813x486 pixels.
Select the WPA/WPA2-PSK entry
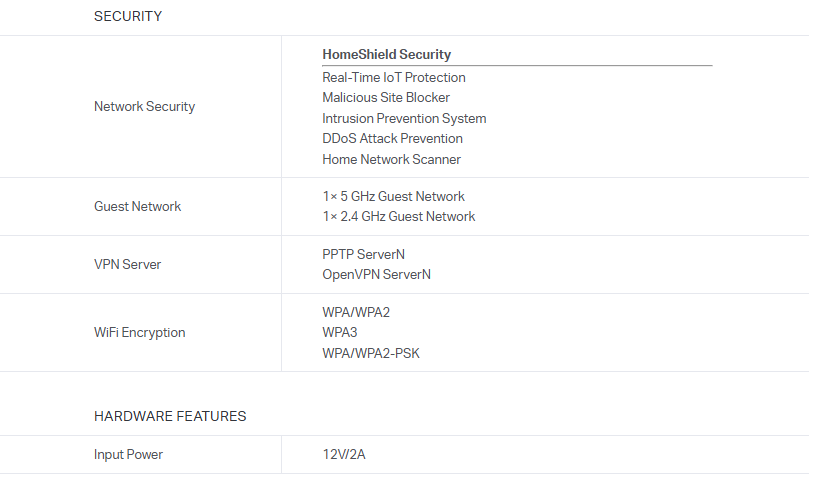point(371,353)
